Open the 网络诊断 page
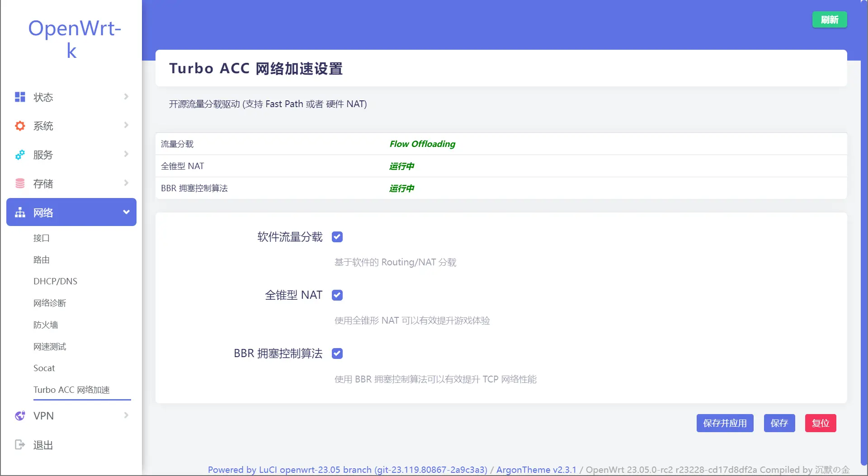The image size is (868, 476). click(50, 303)
